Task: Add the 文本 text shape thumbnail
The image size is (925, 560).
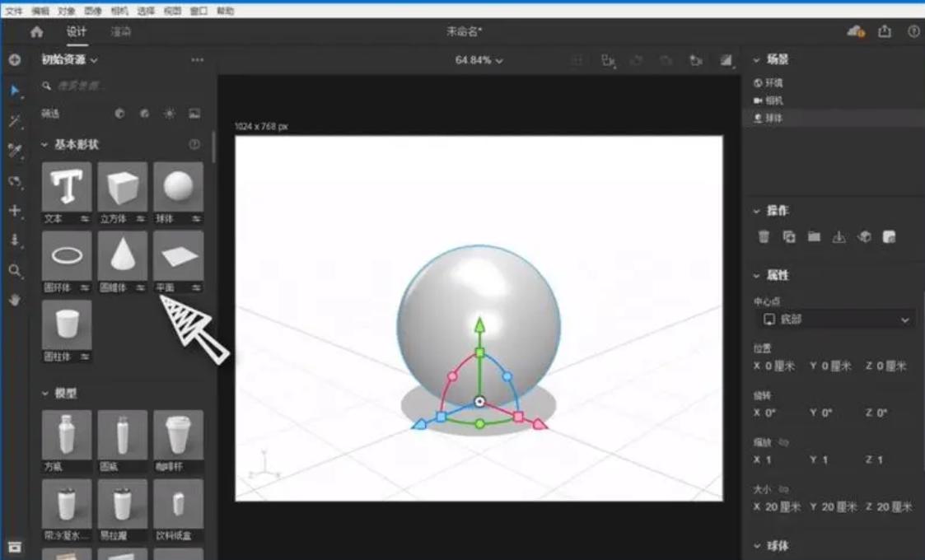Action: [x=67, y=187]
